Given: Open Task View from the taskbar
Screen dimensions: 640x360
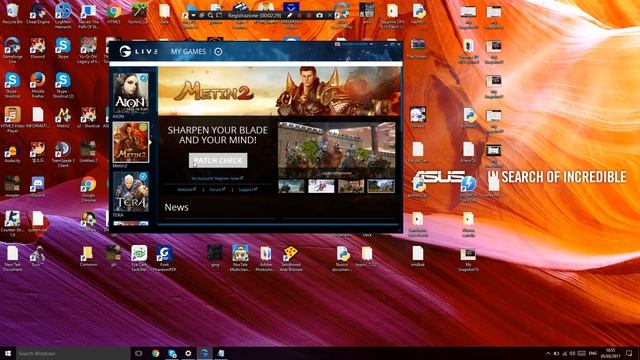Looking at the screenshot, I should coord(139,353).
